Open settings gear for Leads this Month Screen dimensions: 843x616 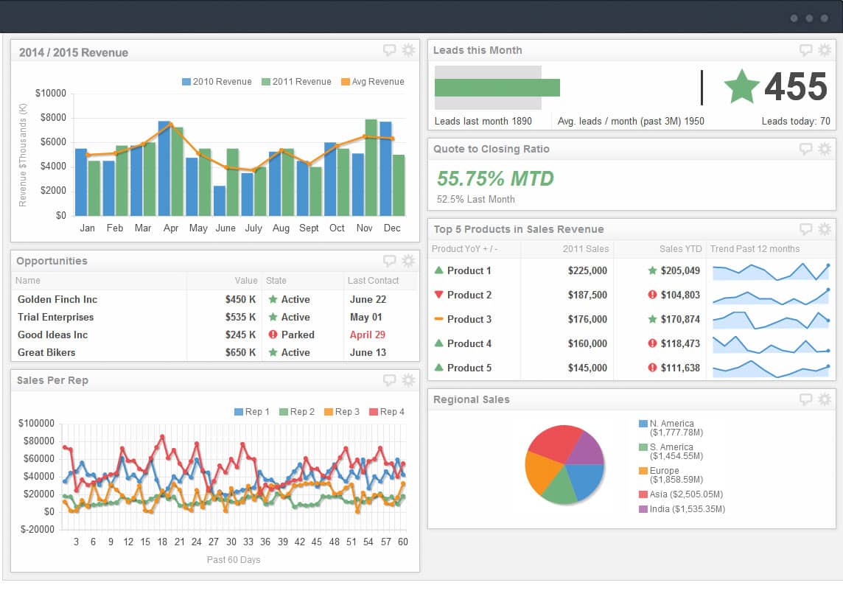[x=825, y=50]
